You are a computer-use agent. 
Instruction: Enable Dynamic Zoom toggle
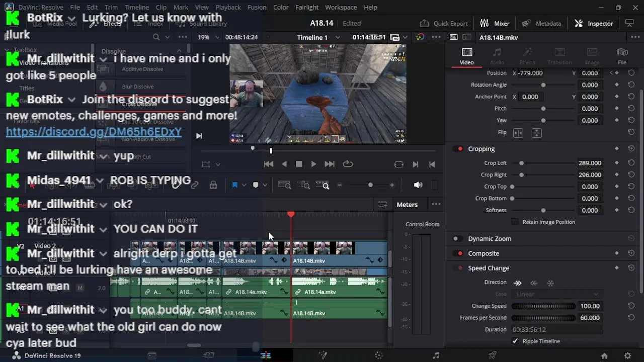458,239
